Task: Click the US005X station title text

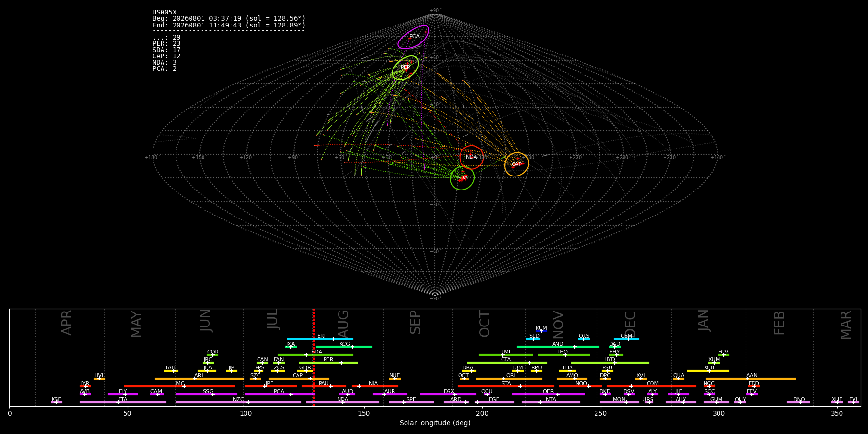Action: coord(164,13)
